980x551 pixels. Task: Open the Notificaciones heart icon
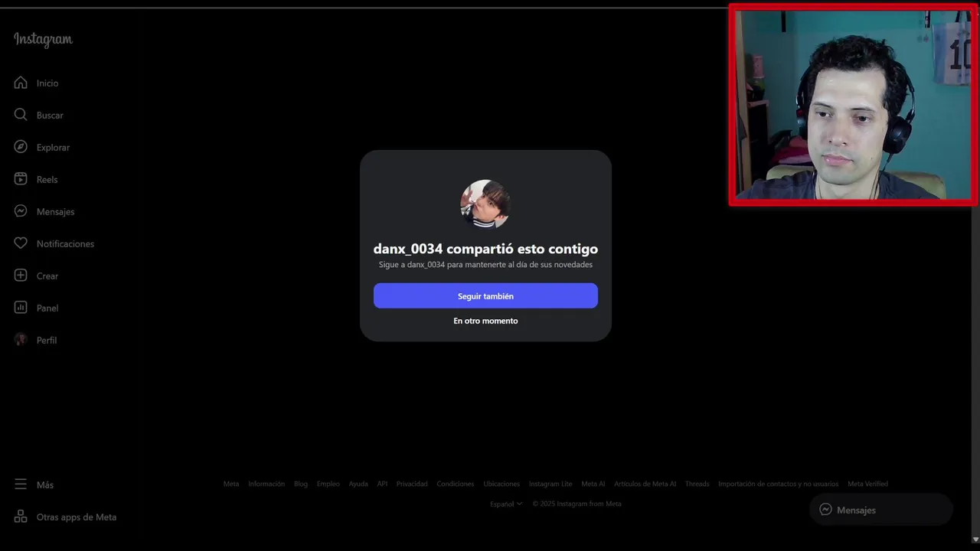21,243
